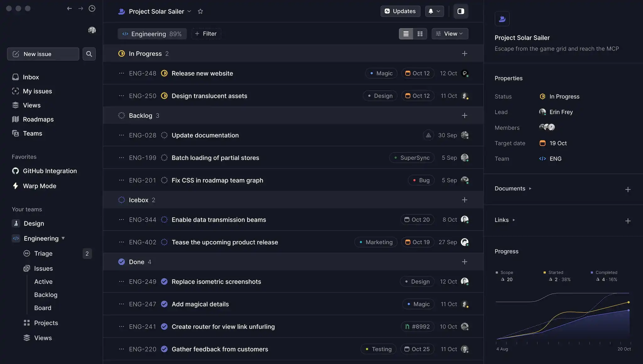Screen dimensions: 643x364
Task: Click the progress chart completed endpoint
Action: click(629, 310)
